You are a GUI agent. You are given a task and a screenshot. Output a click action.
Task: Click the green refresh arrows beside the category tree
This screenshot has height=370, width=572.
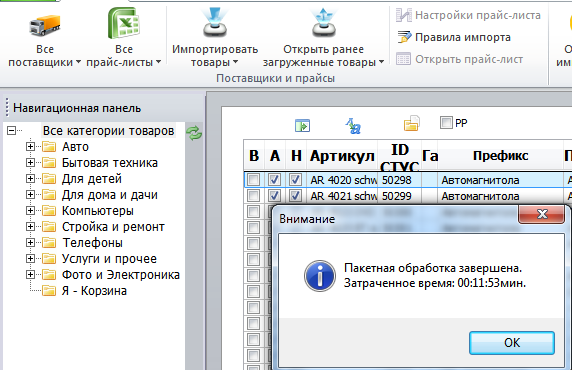[194, 133]
